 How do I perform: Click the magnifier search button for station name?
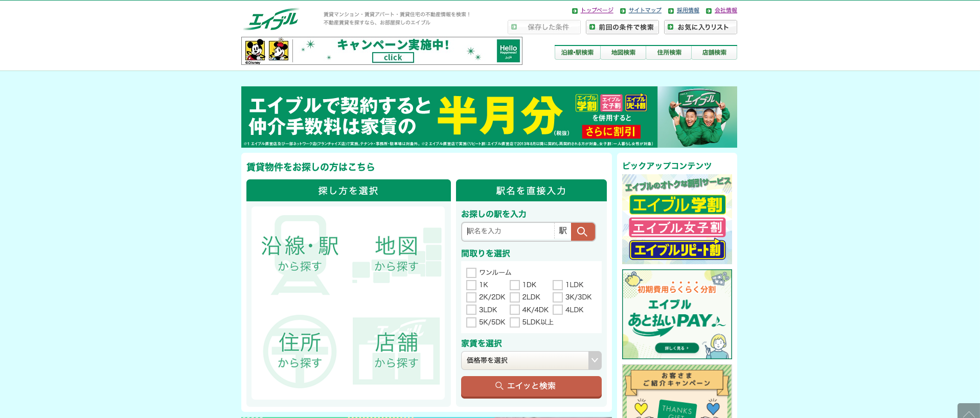coord(583,231)
